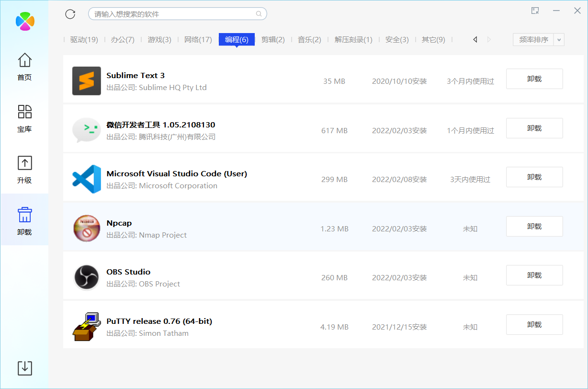Select the 微信开发者工具 1.05.2108130 name
This screenshot has height=389, width=588.
point(161,125)
